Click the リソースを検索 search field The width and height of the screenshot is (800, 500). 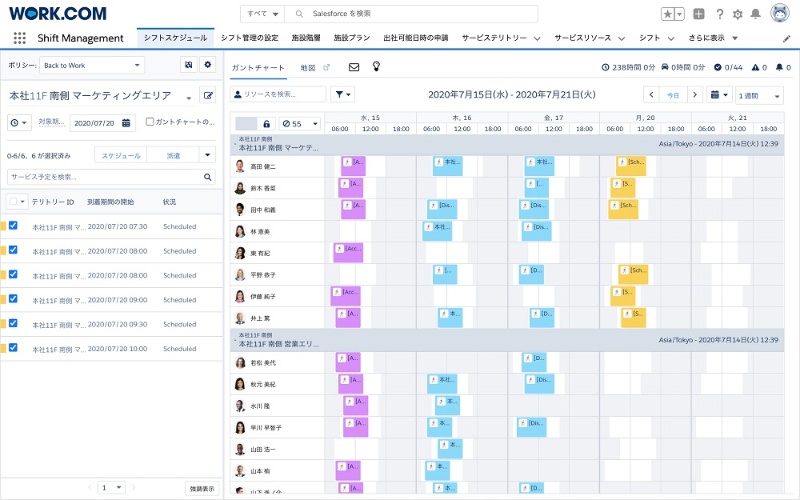point(279,94)
